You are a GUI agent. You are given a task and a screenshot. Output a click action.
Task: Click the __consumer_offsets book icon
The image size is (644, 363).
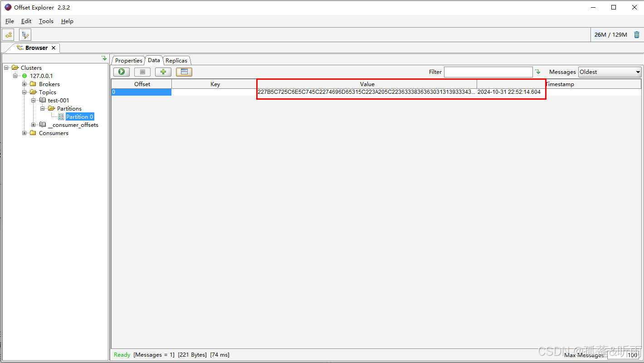43,125
